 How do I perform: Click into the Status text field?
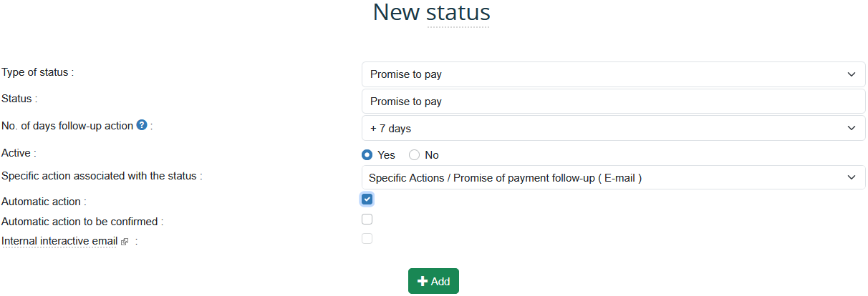[x=613, y=102]
